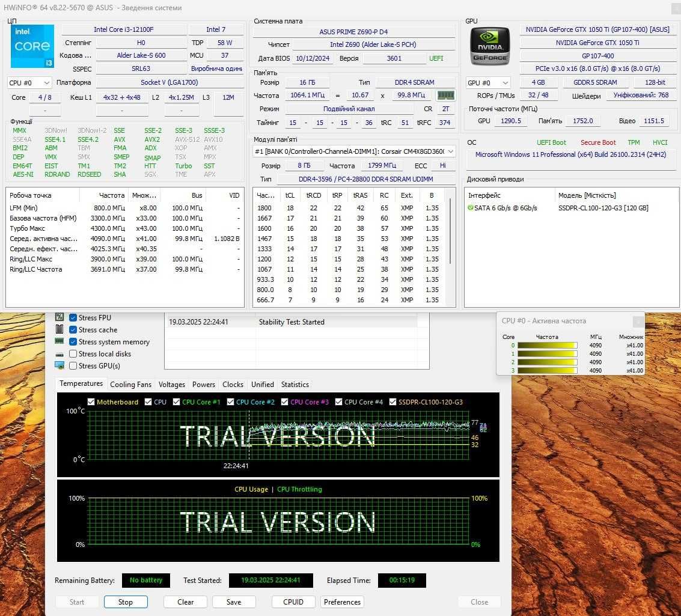Click the Secure Boot label
681x616 pixels.
coord(598,142)
